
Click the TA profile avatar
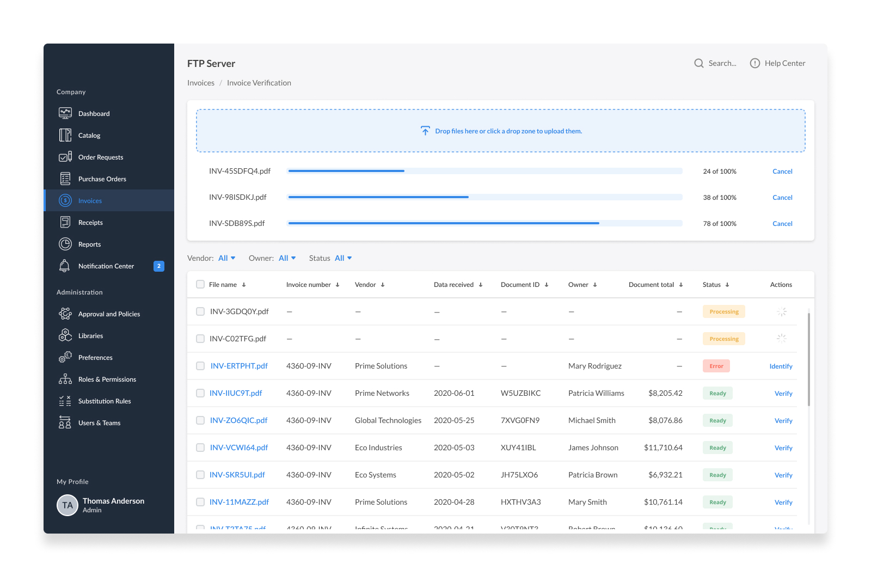point(68,505)
